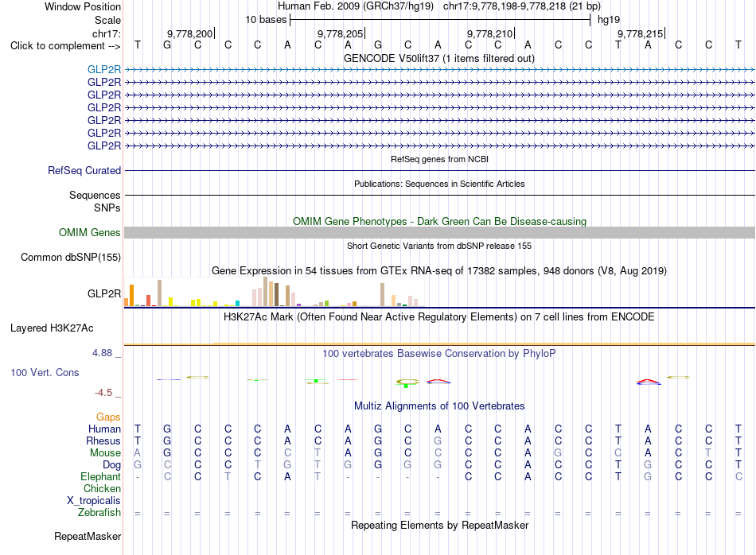
Task: Select the Dog alignment row label
Action: click(x=112, y=465)
